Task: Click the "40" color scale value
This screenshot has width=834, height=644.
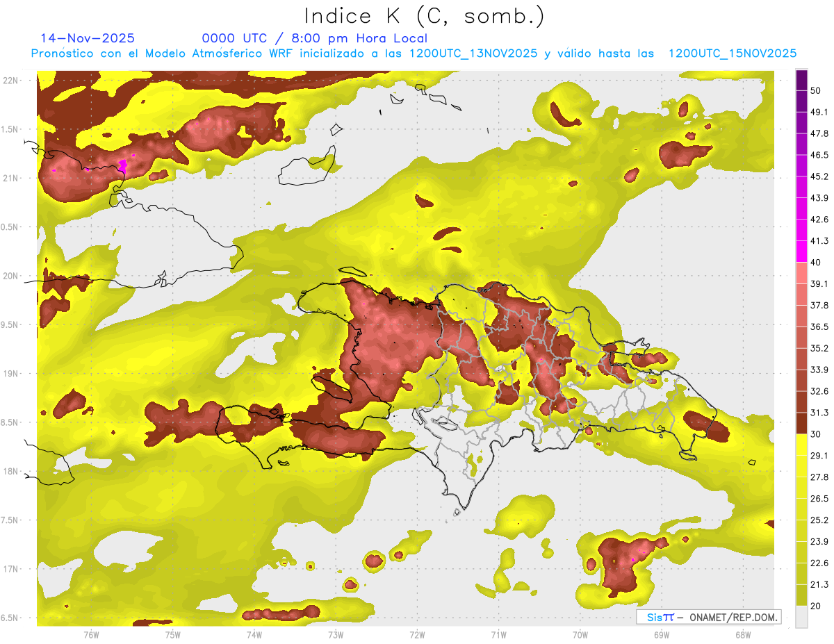Action: 816,263
